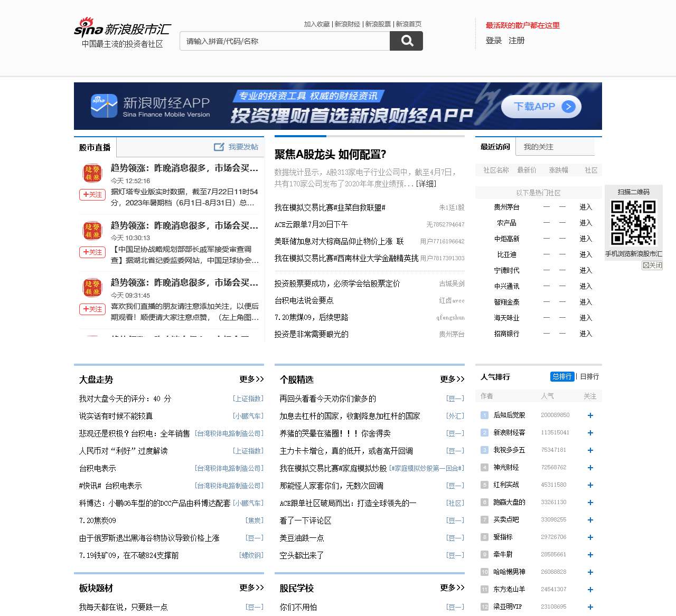Open post 你们不用怕
The image size is (676, 616).
point(298,607)
